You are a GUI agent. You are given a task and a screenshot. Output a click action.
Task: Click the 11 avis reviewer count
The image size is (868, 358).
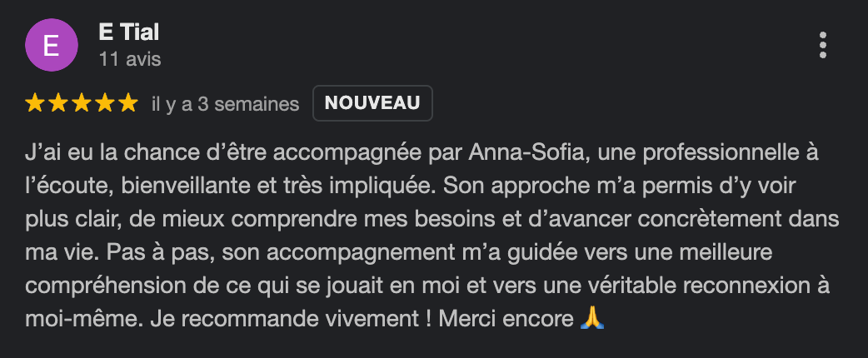129,59
